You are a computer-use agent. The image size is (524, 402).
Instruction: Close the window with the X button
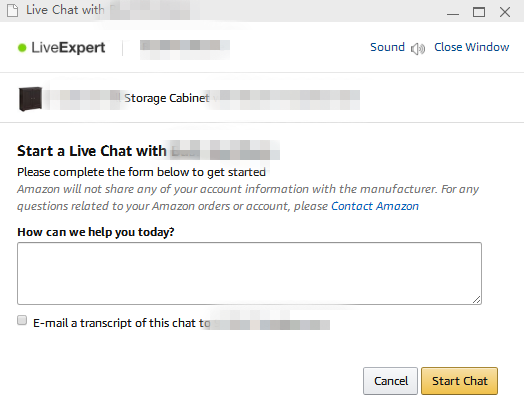tap(505, 12)
